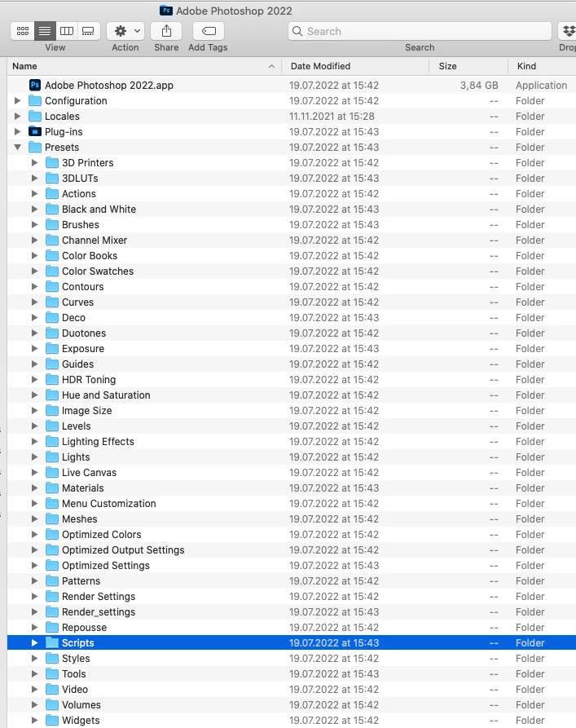Select the Presets folder icon
This screenshot has width=576, height=728.
click(x=35, y=148)
